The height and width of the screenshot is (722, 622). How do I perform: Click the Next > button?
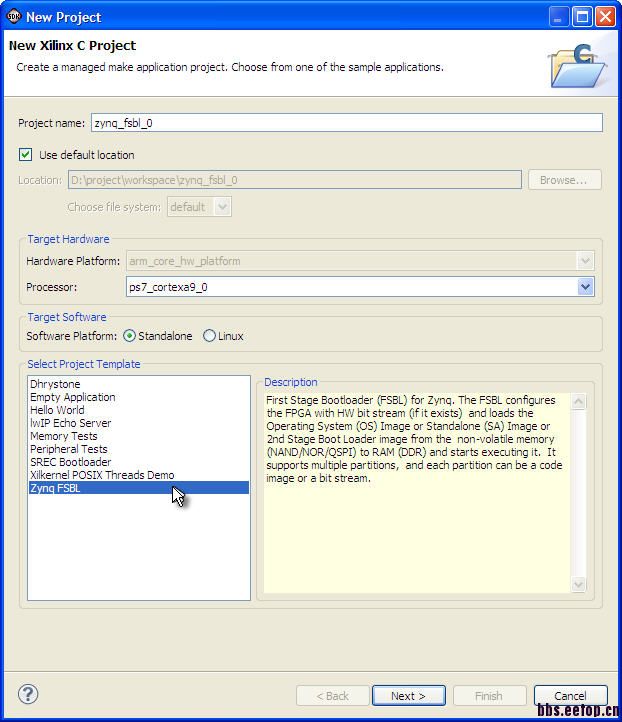[x=408, y=696]
